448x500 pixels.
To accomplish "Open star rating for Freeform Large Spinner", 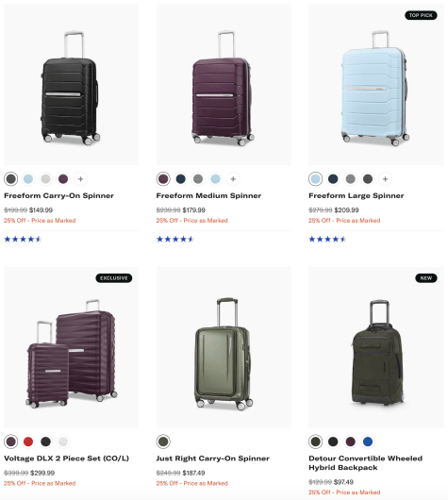I will tap(327, 239).
